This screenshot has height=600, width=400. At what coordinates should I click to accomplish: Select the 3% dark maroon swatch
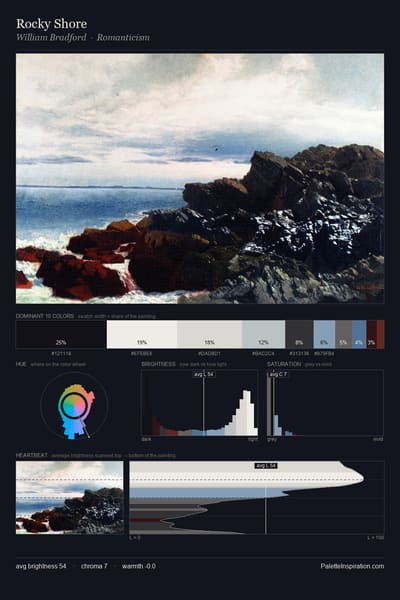click(x=371, y=334)
